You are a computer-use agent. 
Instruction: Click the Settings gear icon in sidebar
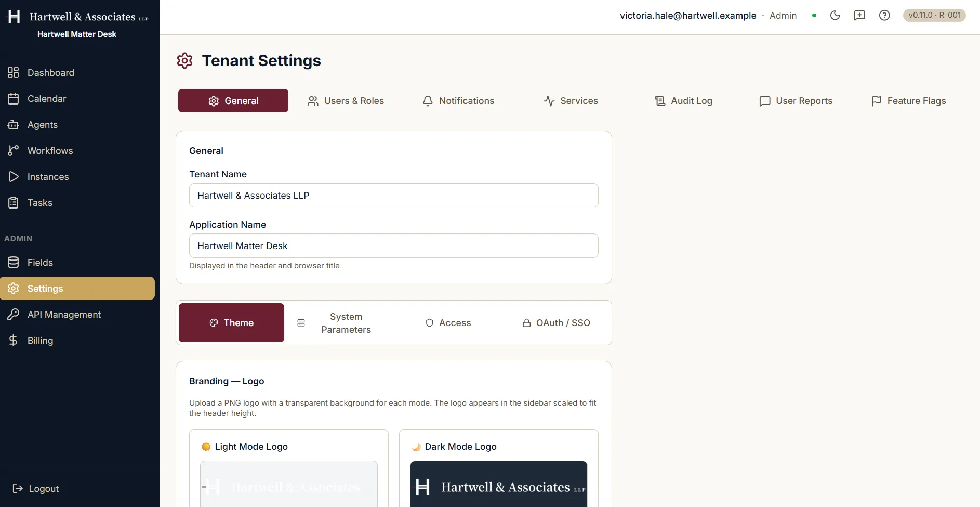coord(14,289)
